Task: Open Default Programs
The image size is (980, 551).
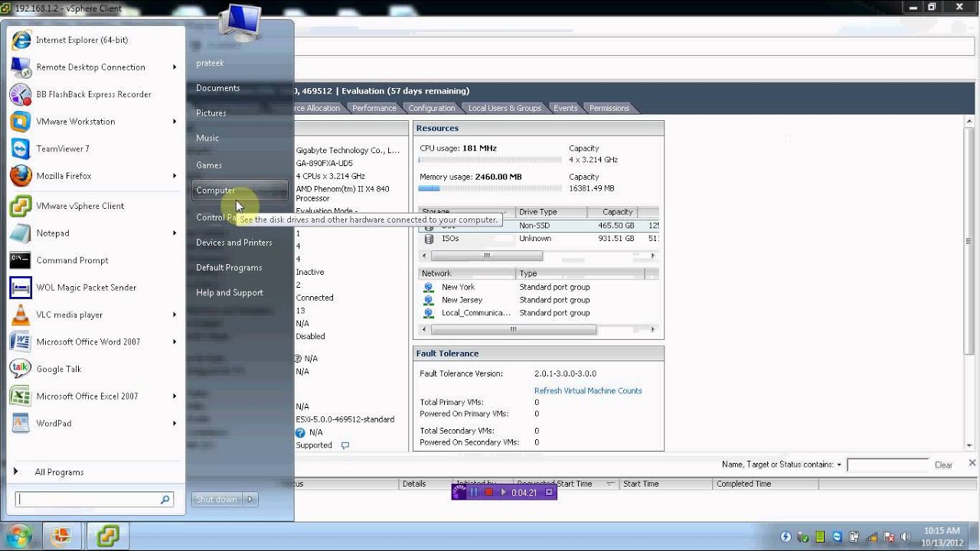Action: click(229, 268)
